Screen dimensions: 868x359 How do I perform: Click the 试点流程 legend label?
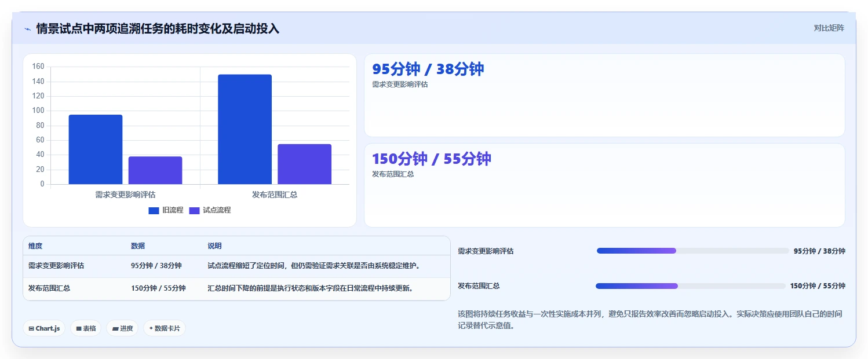[x=217, y=210]
